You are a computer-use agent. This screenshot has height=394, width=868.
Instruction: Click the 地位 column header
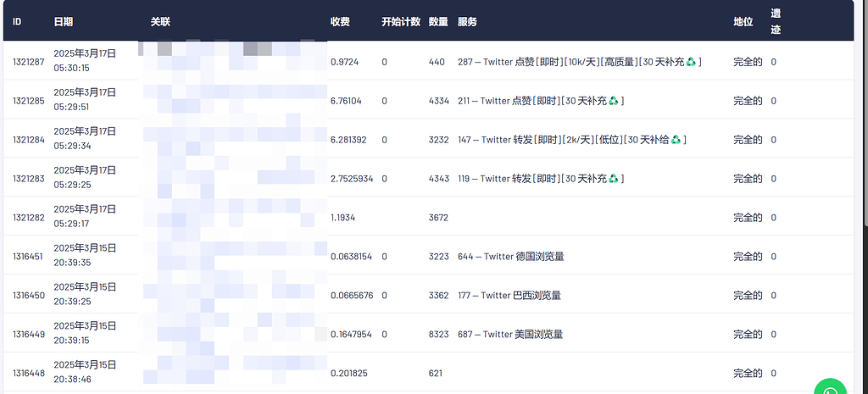[743, 21]
